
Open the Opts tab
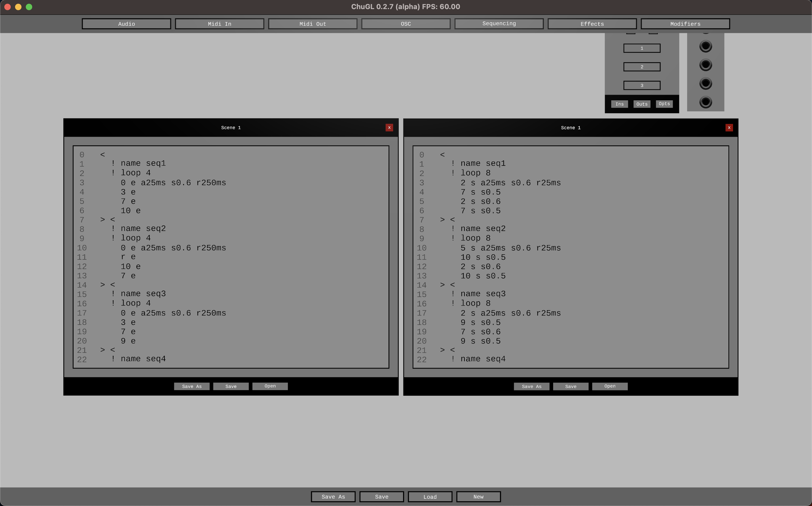click(664, 104)
